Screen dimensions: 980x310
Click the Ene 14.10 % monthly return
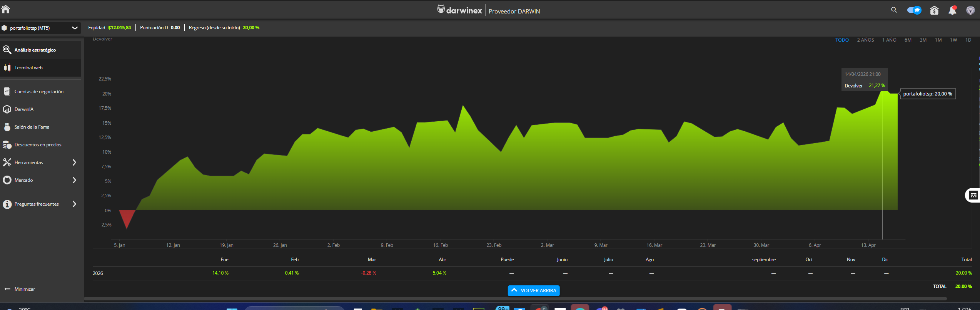pos(220,273)
